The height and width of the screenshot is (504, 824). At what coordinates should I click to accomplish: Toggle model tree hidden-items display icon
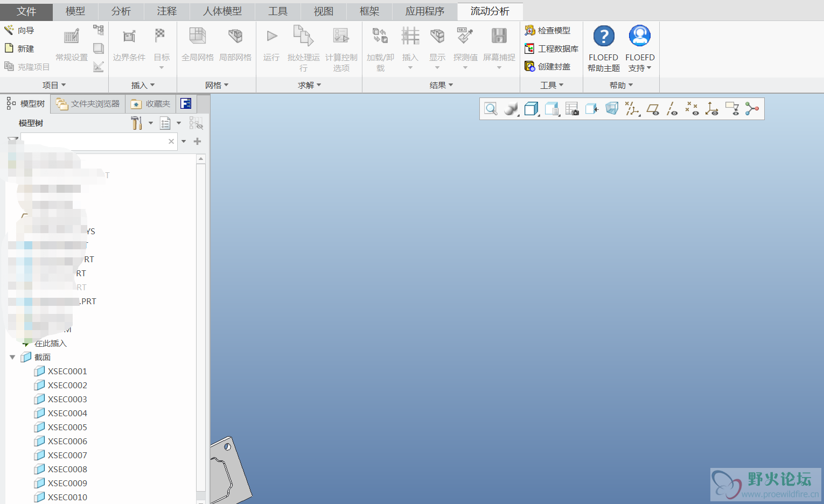[x=196, y=123]
